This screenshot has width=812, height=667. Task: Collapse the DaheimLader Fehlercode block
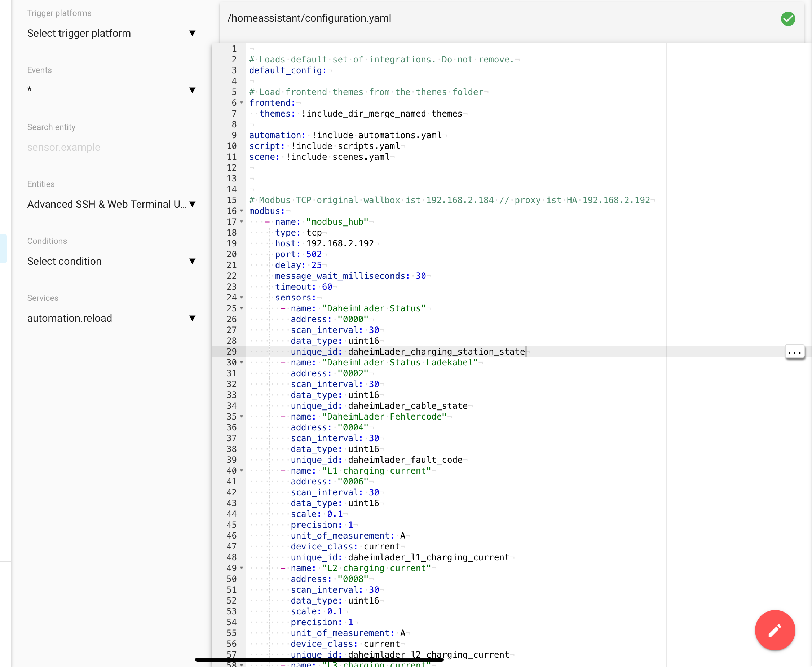click(x=241, y=417)
